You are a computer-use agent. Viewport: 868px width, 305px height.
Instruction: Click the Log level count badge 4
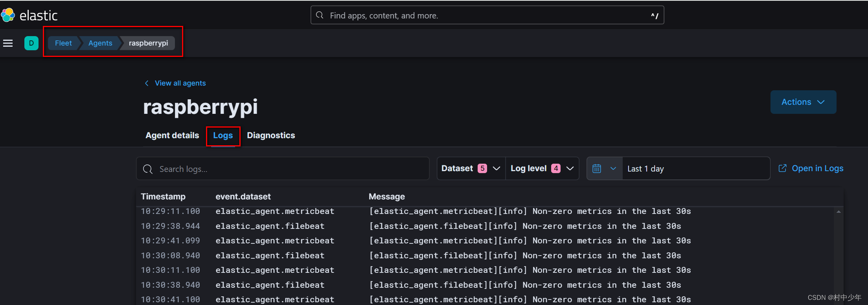pyautogui.click(x=556, y=168)
